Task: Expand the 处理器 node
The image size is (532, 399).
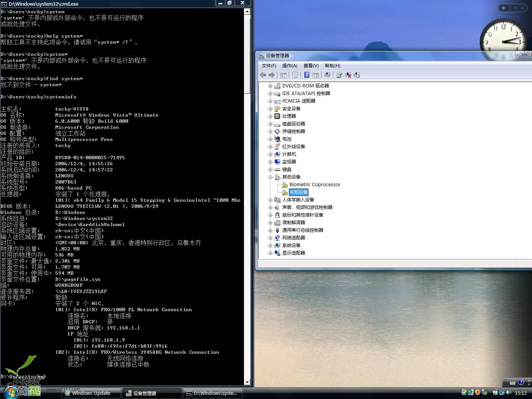Action: [x=270, y=116]
